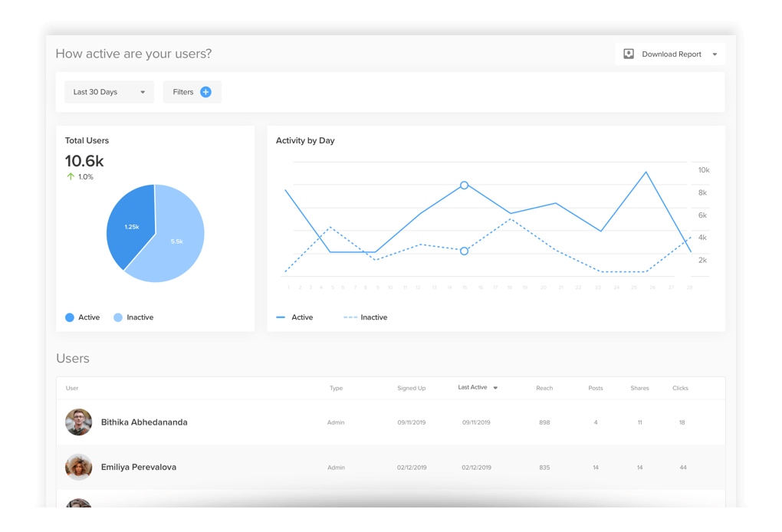Click clicks value 44 in Emiliya row

point(683,467)
